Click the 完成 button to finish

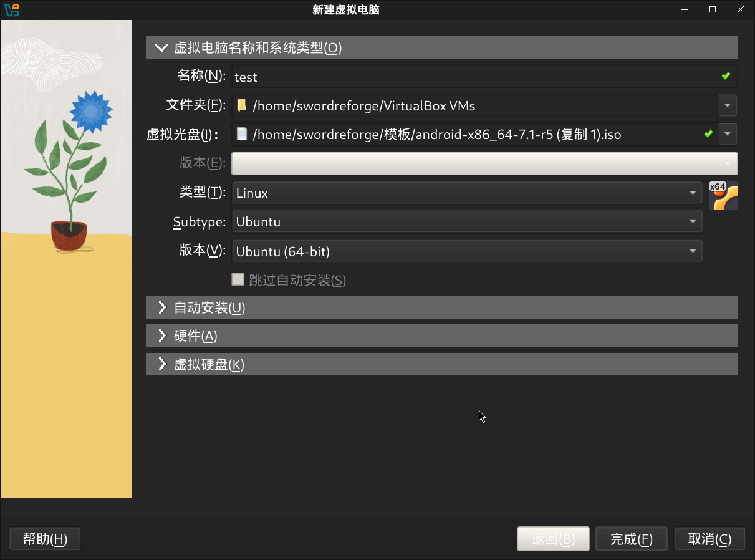[631, 538]
